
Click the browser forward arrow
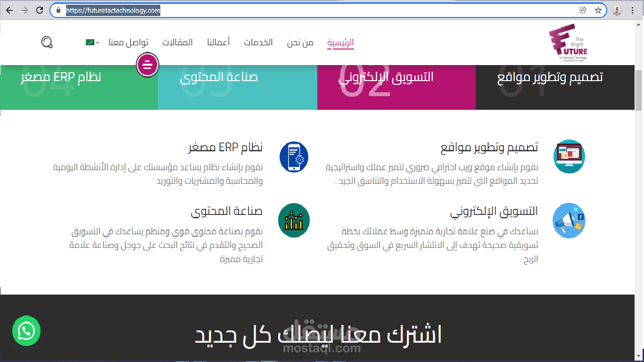point(25,10)
